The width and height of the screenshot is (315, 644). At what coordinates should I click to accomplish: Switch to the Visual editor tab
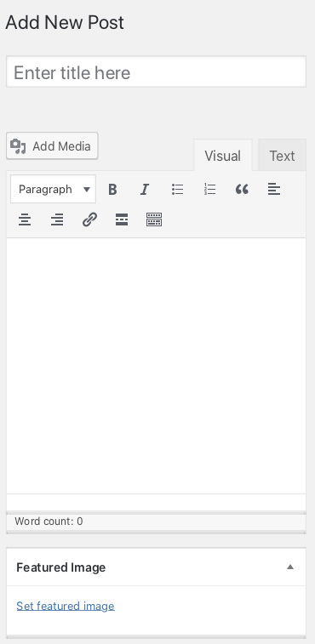tap(222, 156)
